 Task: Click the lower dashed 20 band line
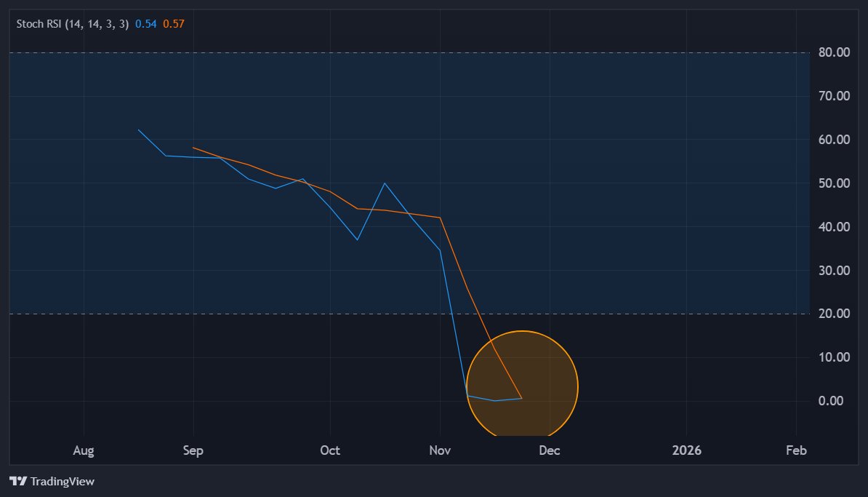tap(409, 314)
